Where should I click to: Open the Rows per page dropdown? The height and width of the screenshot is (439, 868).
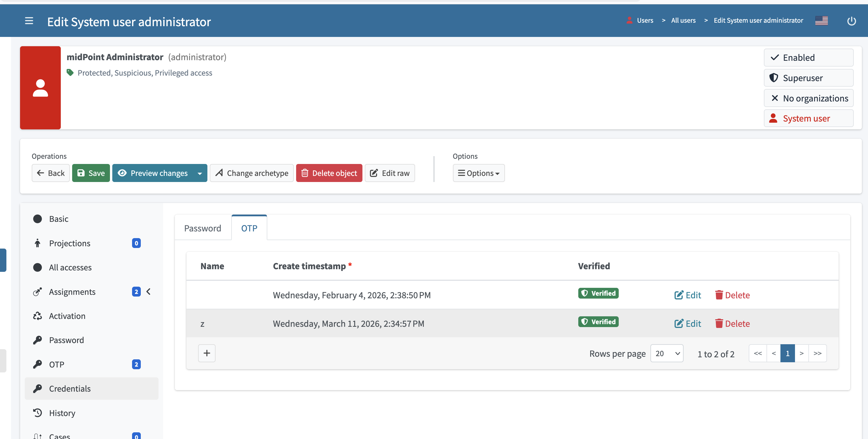(667, 353)
